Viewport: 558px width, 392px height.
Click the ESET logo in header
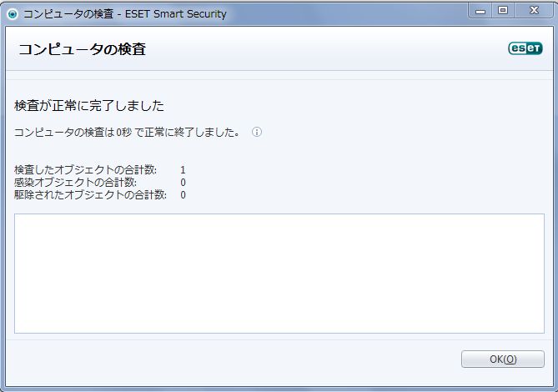525,48
